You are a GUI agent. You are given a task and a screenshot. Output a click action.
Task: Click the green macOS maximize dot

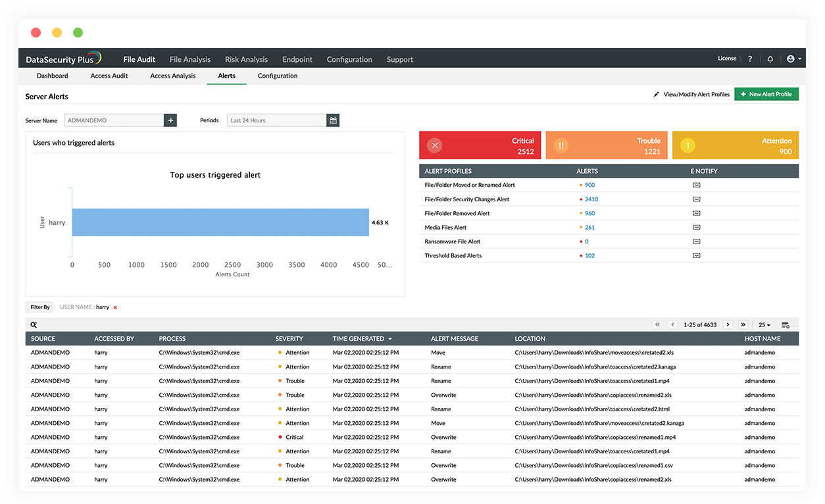click(x=78, y=32)
